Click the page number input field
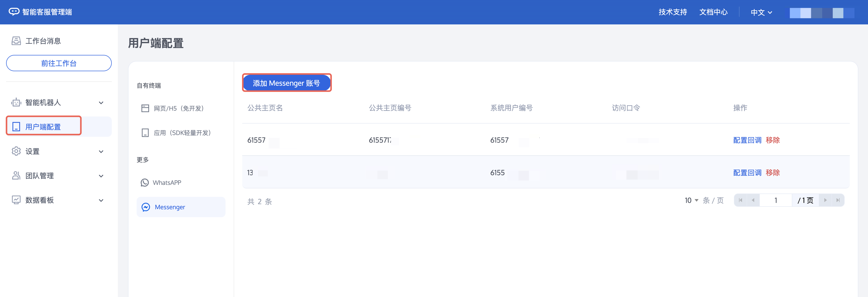Image resolution: width=868 pixels, height=297 pixels. (775, 200)
